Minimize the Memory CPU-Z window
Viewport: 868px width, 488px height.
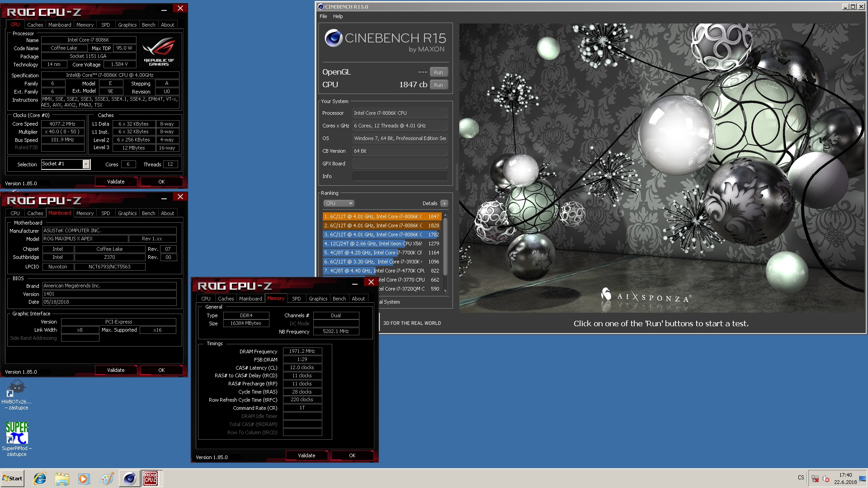click(x=355, y=283)
